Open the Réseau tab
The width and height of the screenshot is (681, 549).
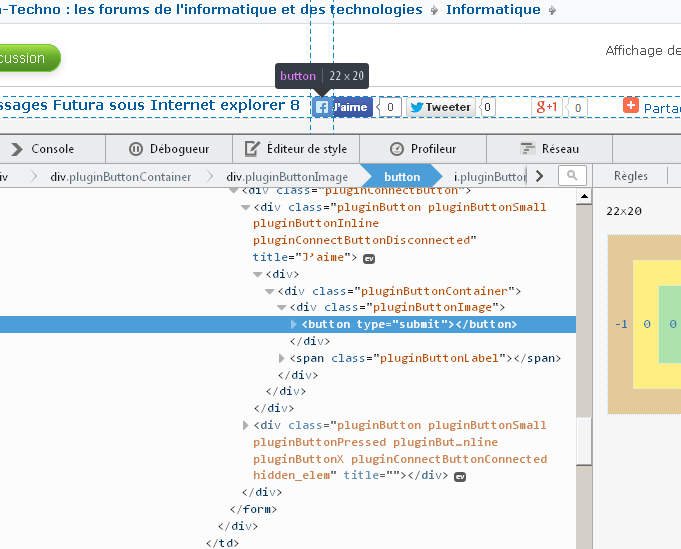549,149
